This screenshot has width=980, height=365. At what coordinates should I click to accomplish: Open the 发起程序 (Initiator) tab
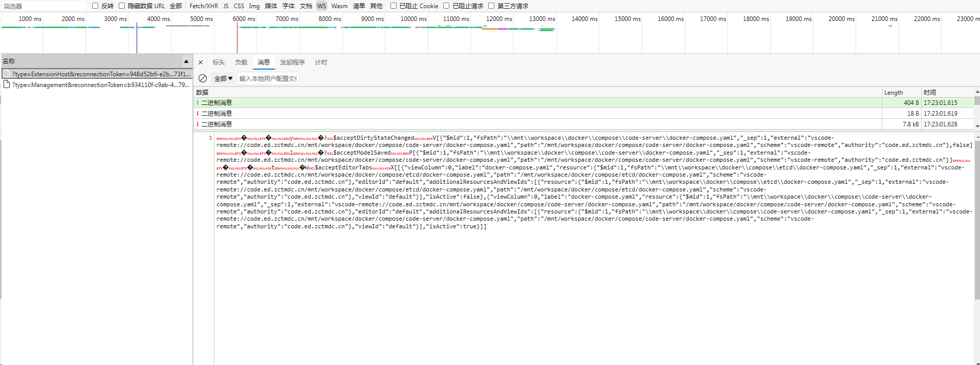click(x=292, y=62)
